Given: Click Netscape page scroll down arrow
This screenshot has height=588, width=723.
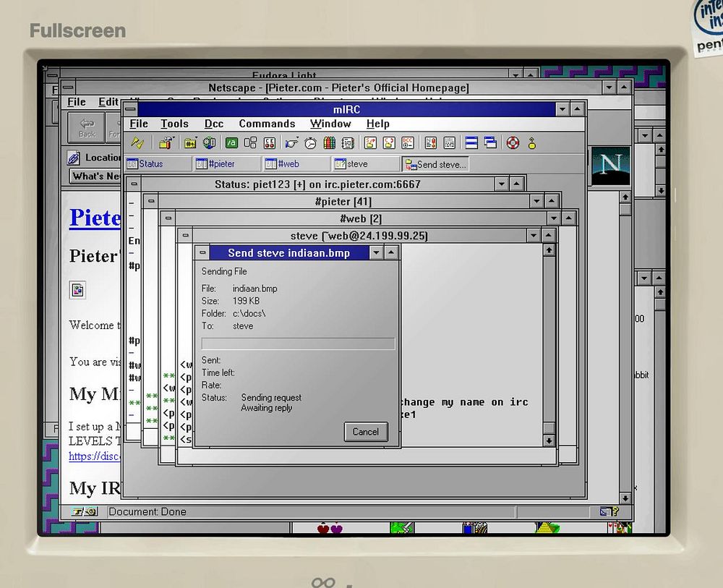Looking at the screenshot, I should click(x=625, y=498).
